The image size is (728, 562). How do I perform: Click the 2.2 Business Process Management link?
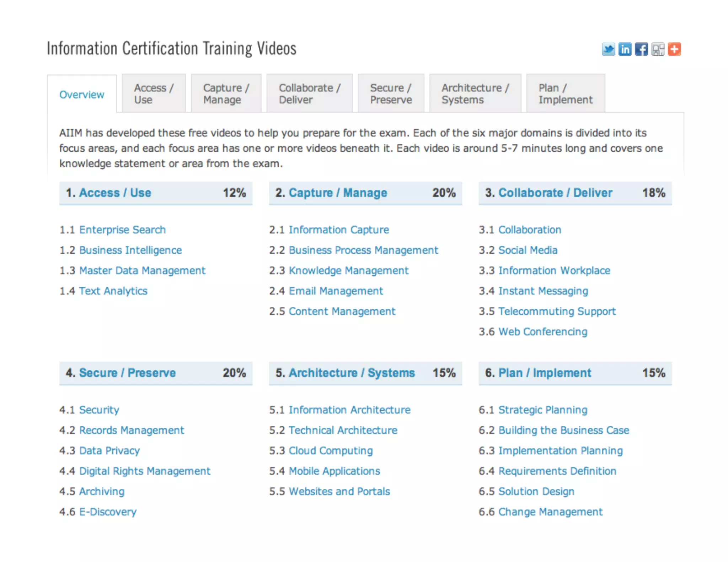pyautogui.click(x=363, y=250)
